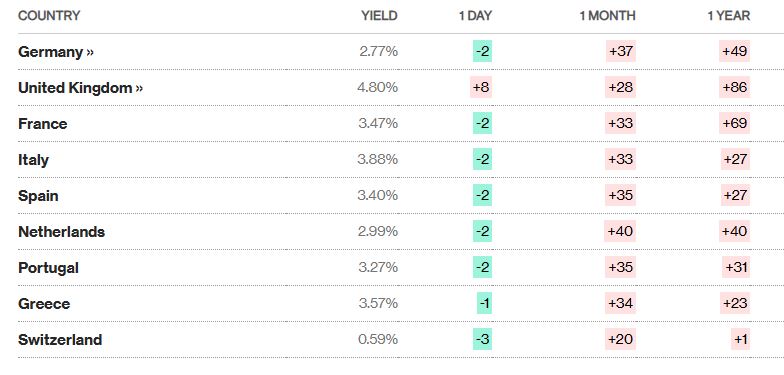Click United Kingdom's +8 one-day change badge

tap(481, 88)
